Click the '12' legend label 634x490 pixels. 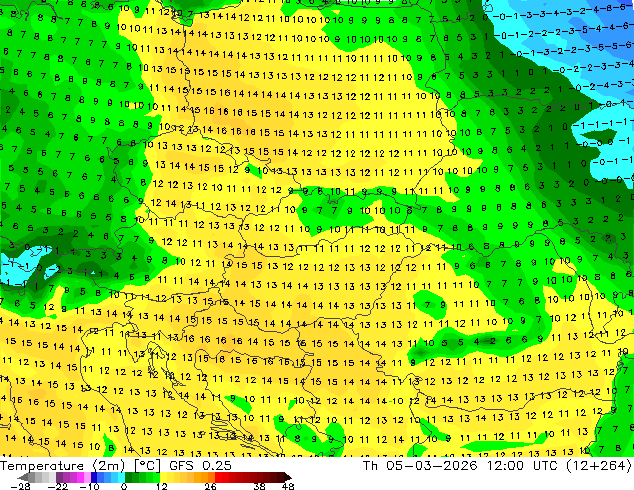pyautogui.click(x=162, y=486)
